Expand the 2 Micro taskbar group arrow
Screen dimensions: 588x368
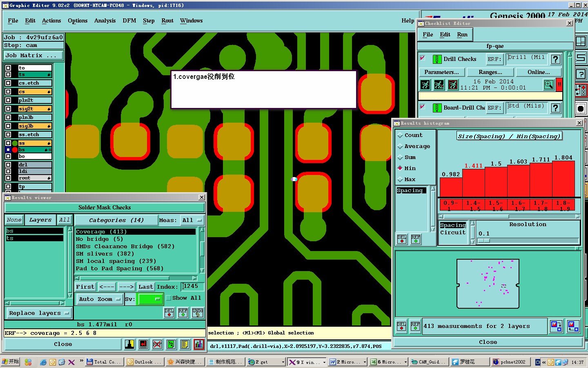click(x=365, y=362)
